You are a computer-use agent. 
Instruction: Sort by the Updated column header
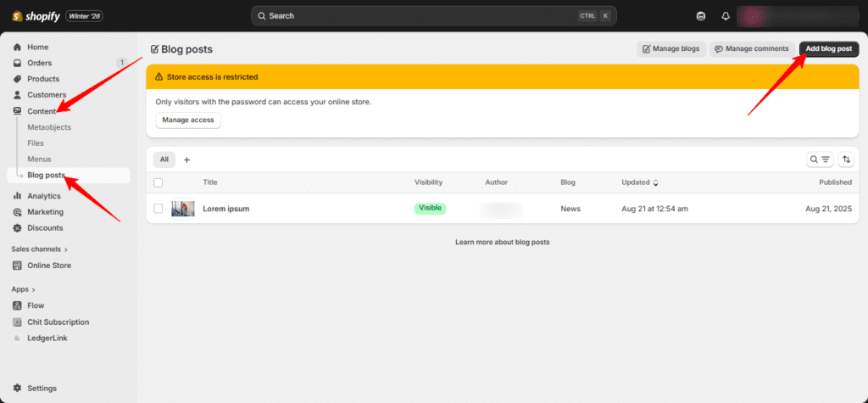(x=639, y=182)
